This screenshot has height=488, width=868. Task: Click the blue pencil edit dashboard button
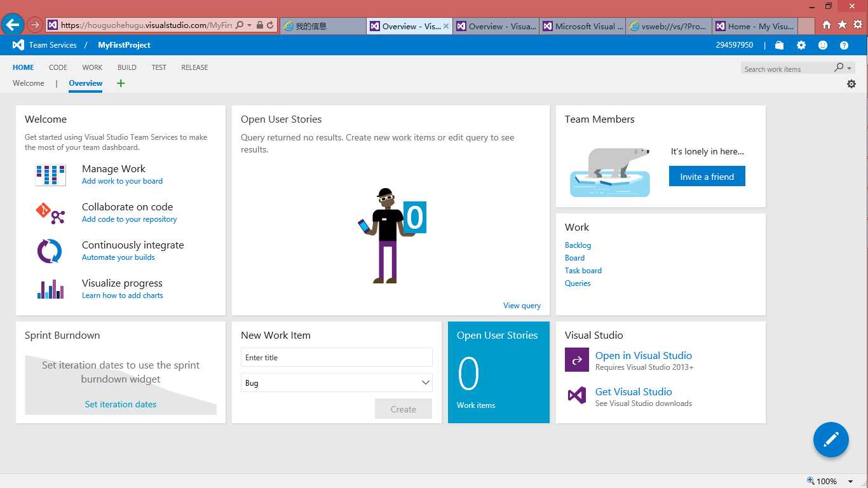click(831, 440)
